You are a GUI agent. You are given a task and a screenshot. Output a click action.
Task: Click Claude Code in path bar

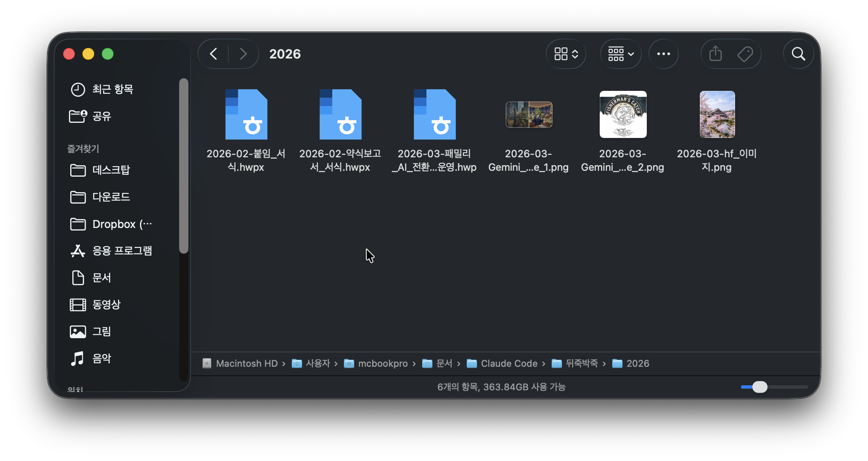point(508,363)
